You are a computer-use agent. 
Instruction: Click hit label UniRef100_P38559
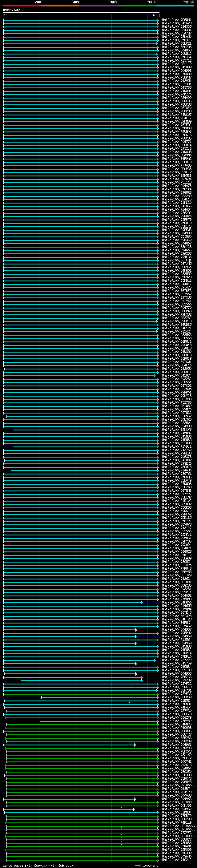[x=177, y=274]
